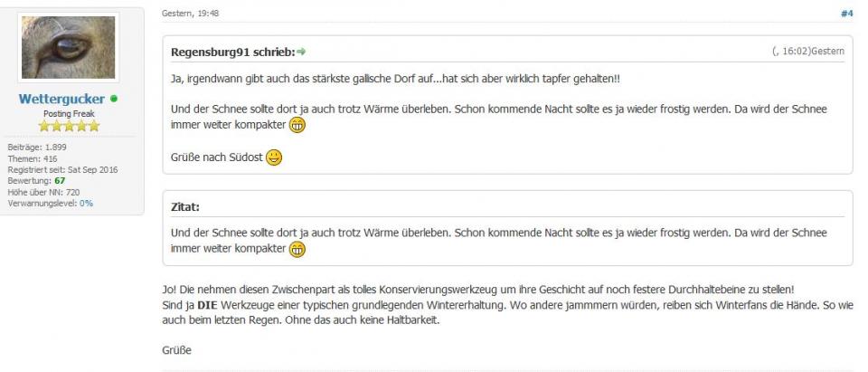Open Wettergucker's eye avatar image
The width and height of the screenshot is (868, 372).
[x=69, y=47]
